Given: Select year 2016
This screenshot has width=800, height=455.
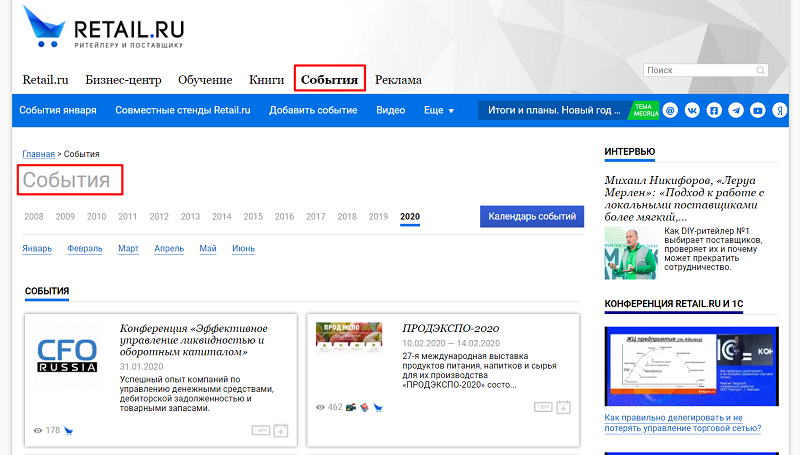Looking at the screenshot, I should [284, 216].
